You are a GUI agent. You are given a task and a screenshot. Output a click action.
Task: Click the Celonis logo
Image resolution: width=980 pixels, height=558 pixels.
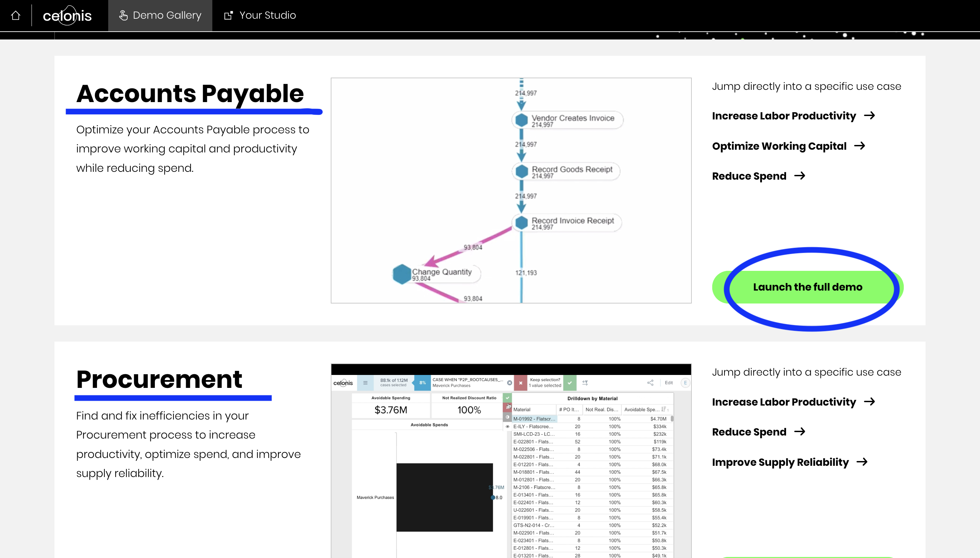tap(67, 16)
